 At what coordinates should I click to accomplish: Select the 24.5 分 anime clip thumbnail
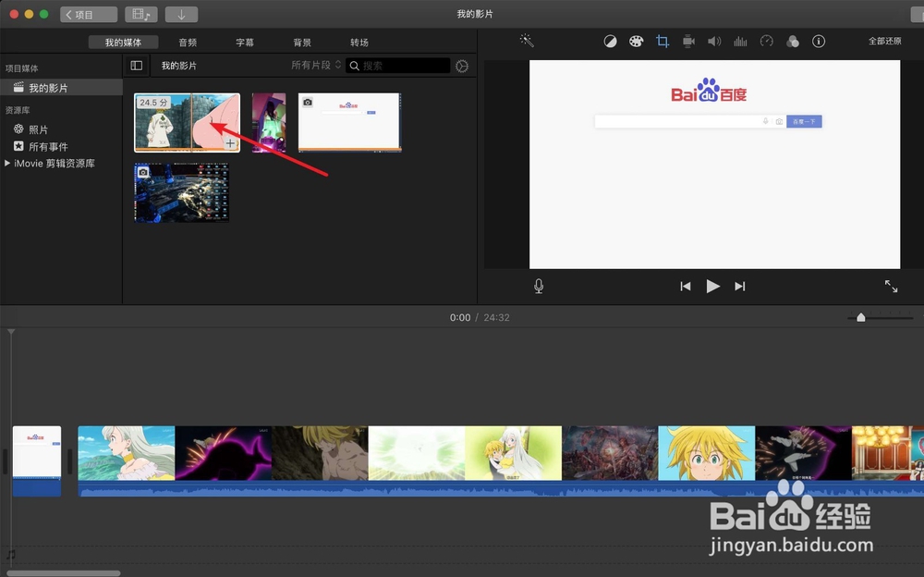(x=187, y=122)
